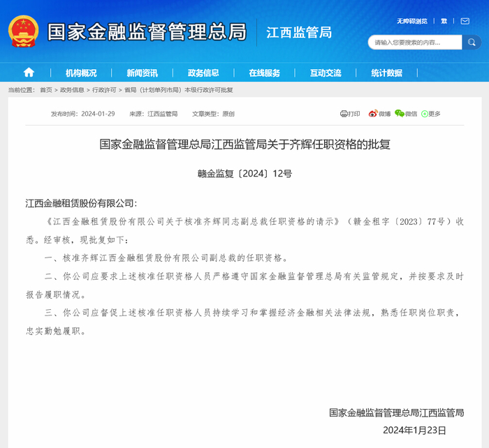
Task: Click the 江西监管局 header title
Action: (299, 32)
